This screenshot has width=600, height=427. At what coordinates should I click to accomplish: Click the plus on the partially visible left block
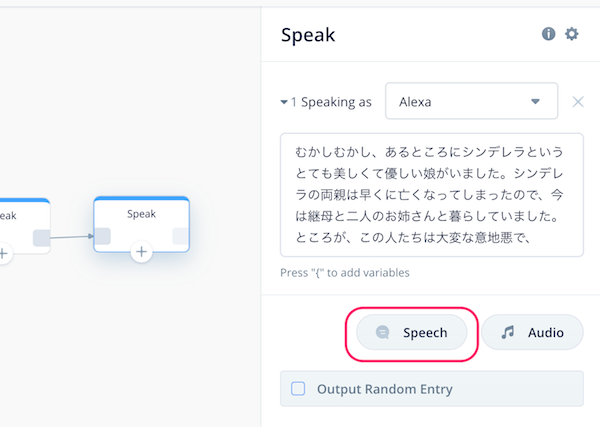coord(3,253)
